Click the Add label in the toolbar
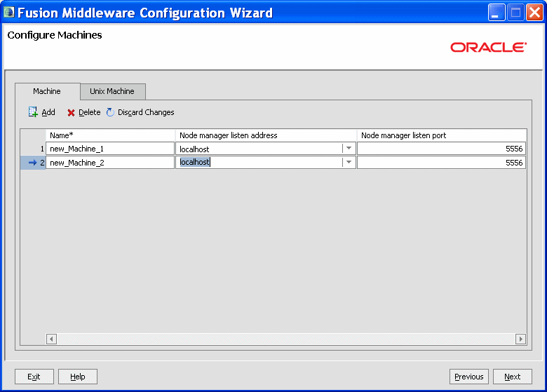547x392 pixels. point(48,112)
